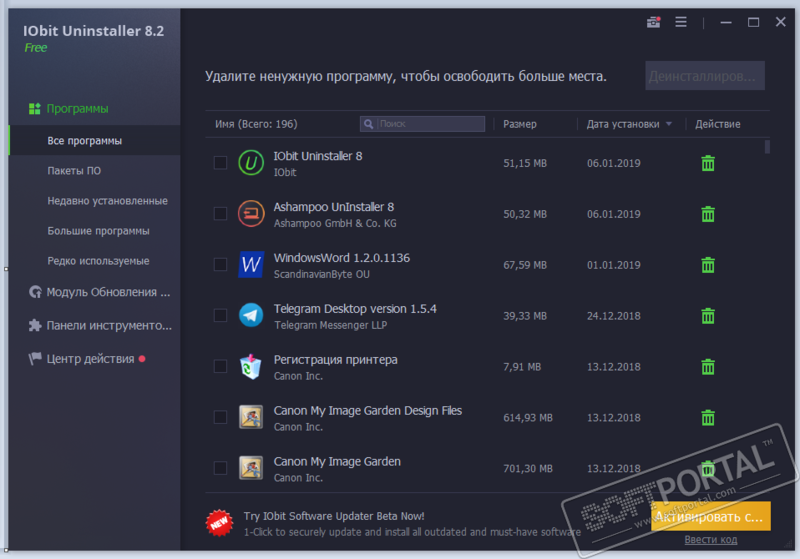This screenshot has height=559, width=800.
Task: Delete Telegram Desktop via trash icon
Action: click(x=708, y=316)
